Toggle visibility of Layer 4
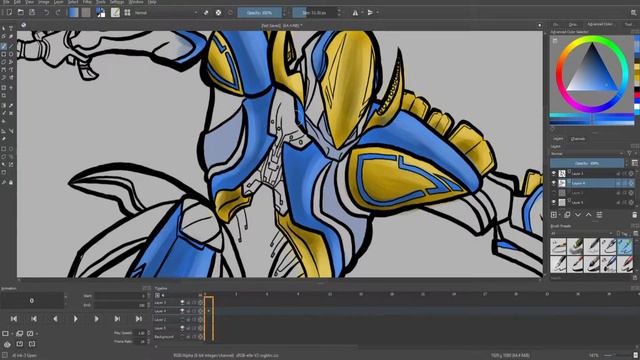This screenshot has width=640, height=360. 553,183
